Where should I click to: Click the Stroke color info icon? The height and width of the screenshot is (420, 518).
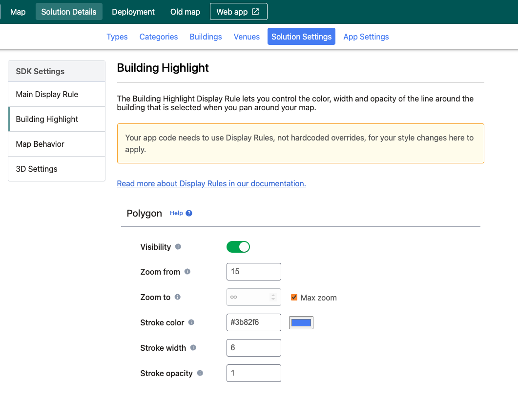pyautogui.click(x=191, y=322)
